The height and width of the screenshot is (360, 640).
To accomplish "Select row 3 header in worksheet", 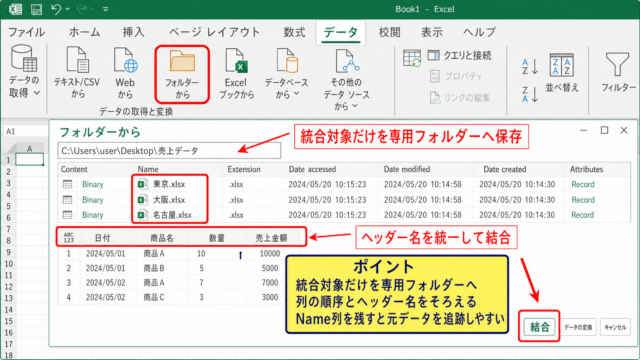I will point(8,183).
